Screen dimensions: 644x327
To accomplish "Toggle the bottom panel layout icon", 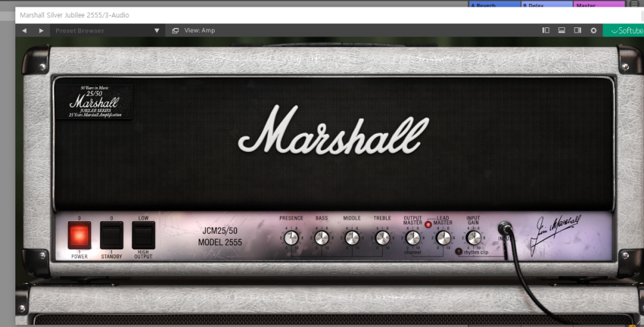I will click(x=561, y=31).
